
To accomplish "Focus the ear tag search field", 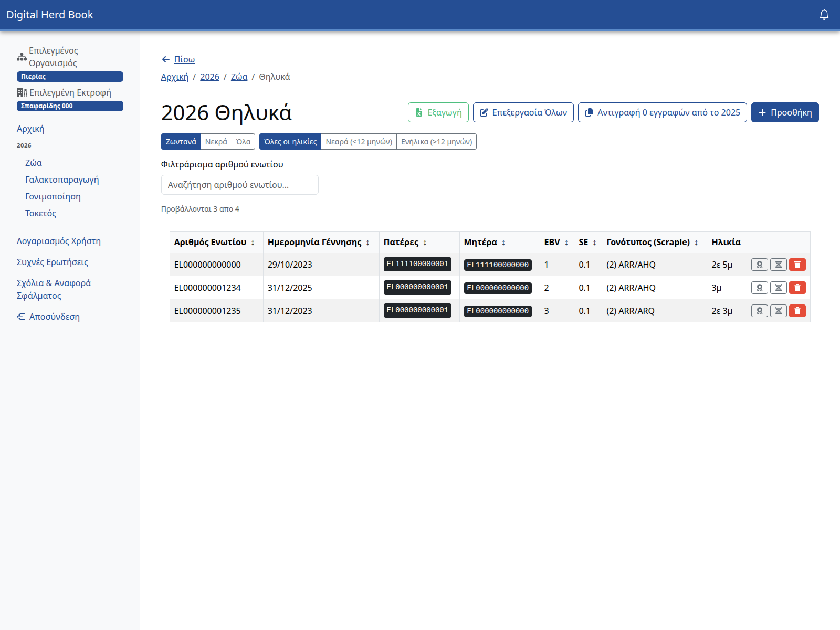I will pos(239,185).
